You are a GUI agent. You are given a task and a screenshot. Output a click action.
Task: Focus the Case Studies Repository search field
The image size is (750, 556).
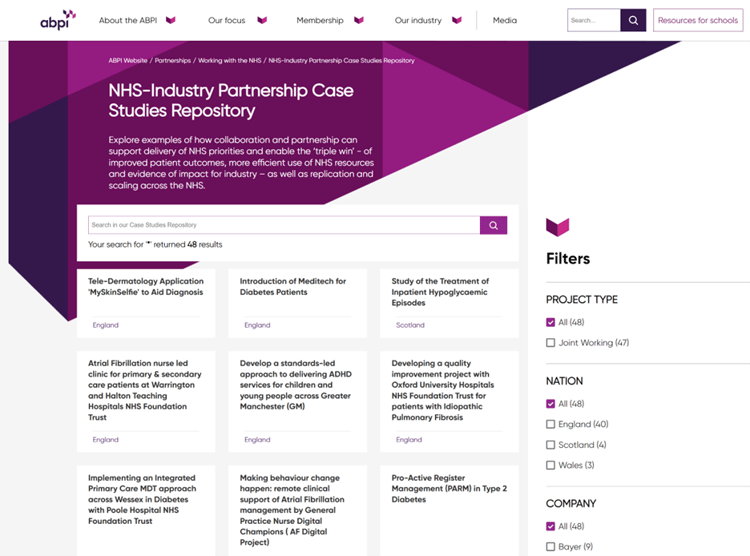tap(284, 225)
